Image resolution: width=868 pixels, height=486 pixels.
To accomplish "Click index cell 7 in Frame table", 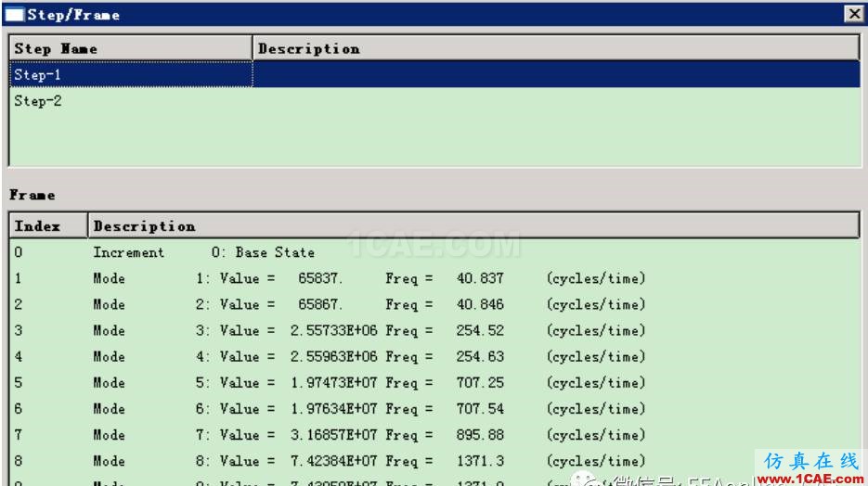I will [19, 435].
